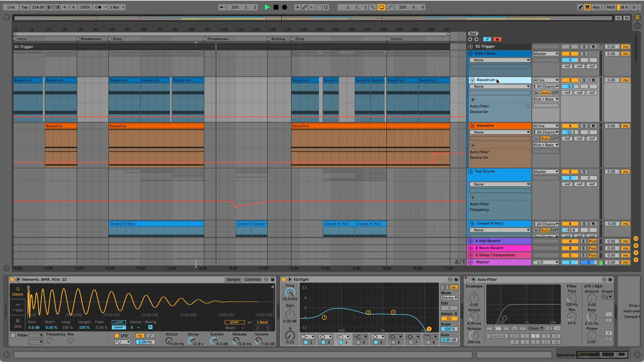Viewport: 644px width, 362px height.
Task: Toggle the Follow playback button
Action: [222, 7]
